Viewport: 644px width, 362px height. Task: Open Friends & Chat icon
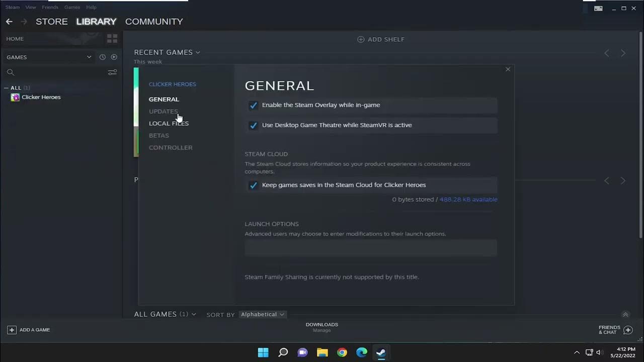point(628,330)
